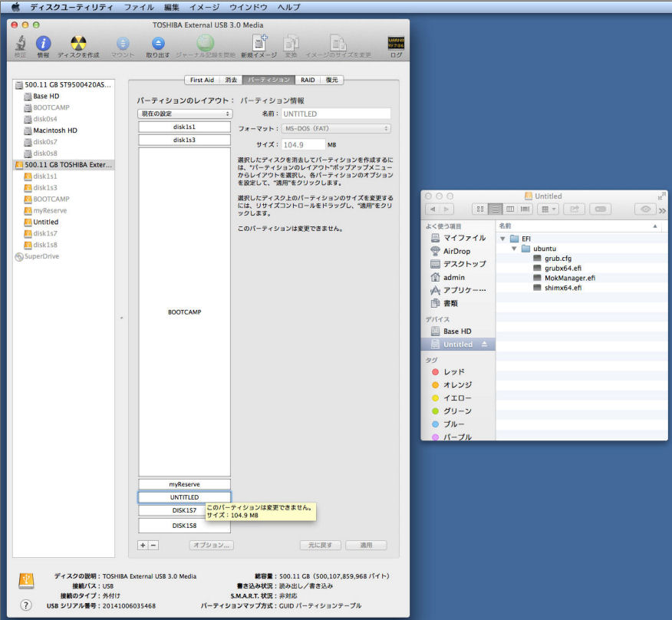
Task: Switch to the First Aid tab
Action: [x=202, y=80]
